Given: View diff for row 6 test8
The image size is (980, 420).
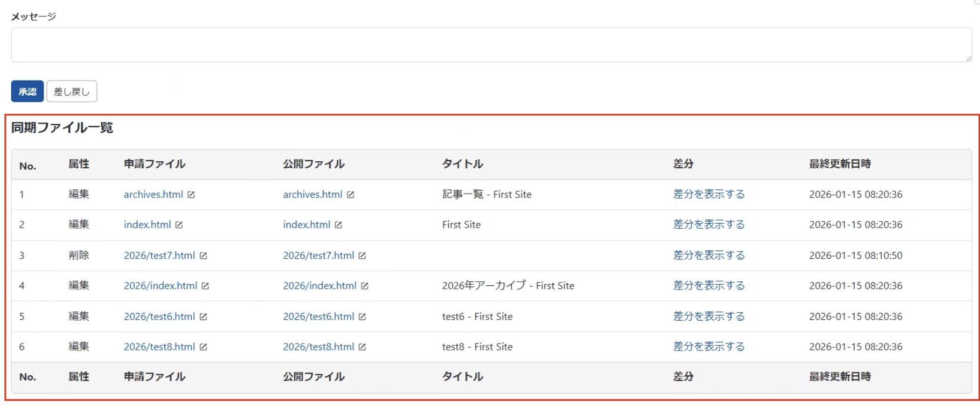Looking at the screenshot, I should (x=708, y=346).
